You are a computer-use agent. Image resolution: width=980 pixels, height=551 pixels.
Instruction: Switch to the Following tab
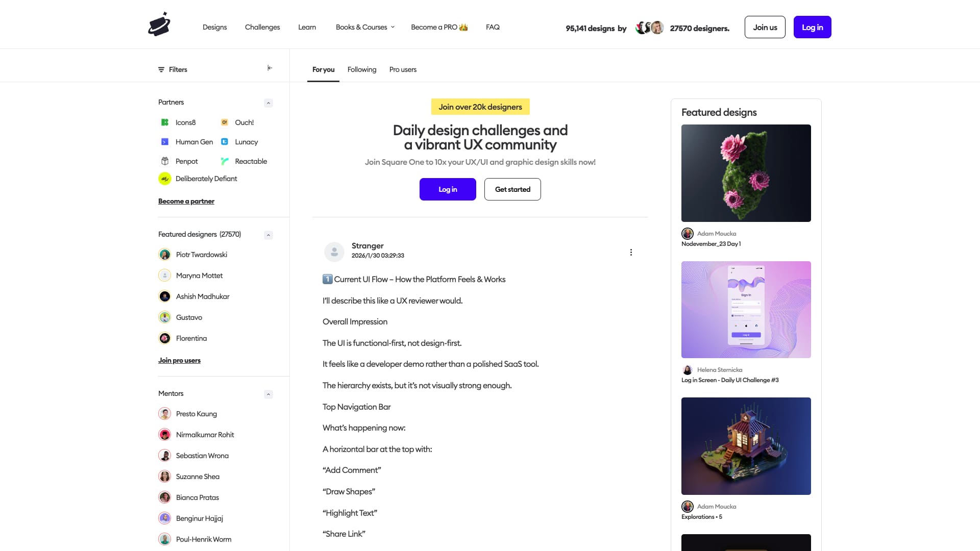point(362,69)
